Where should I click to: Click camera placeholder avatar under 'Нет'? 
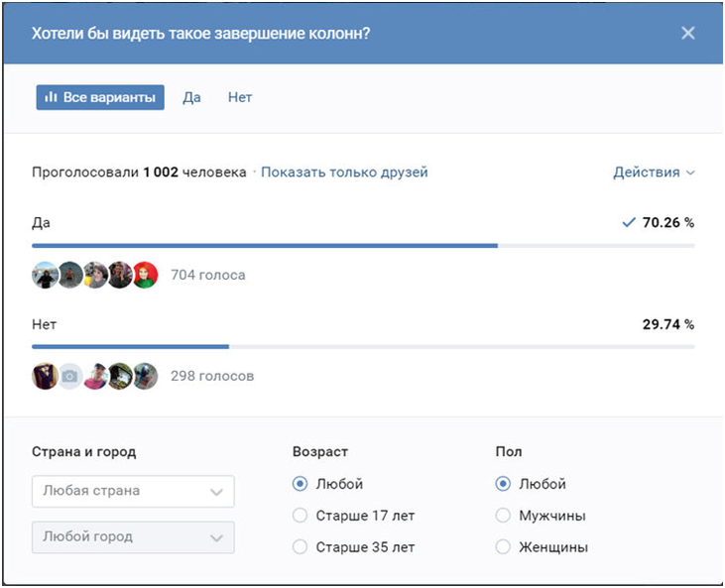[x=69, y=376]
